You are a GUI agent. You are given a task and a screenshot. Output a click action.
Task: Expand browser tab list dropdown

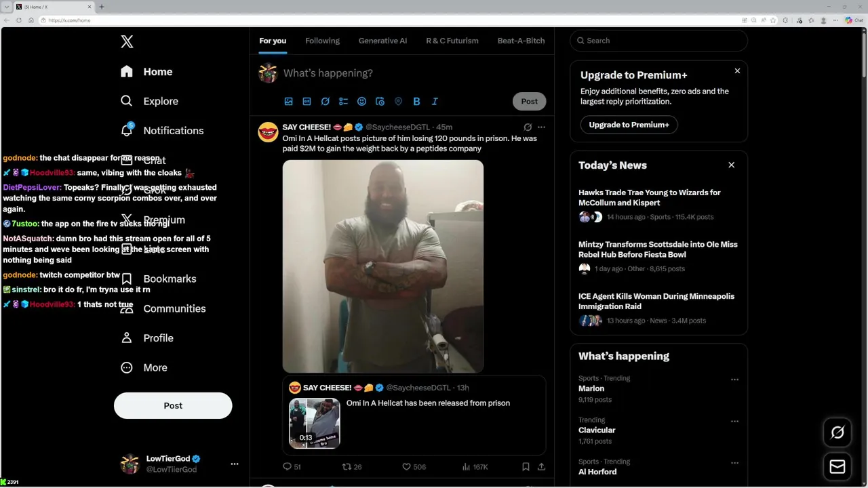click(x=5, y=7)
